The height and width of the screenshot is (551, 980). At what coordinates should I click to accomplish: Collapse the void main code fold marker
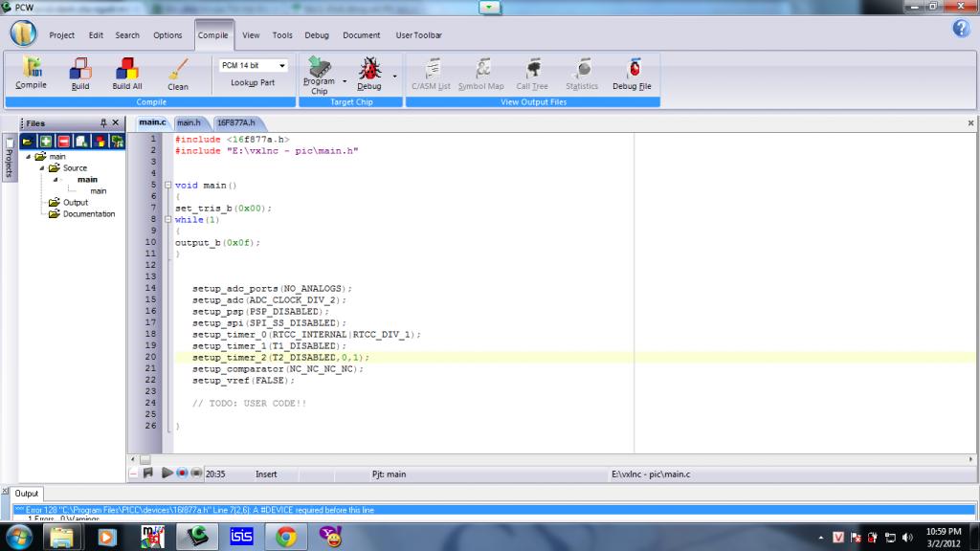167,186
